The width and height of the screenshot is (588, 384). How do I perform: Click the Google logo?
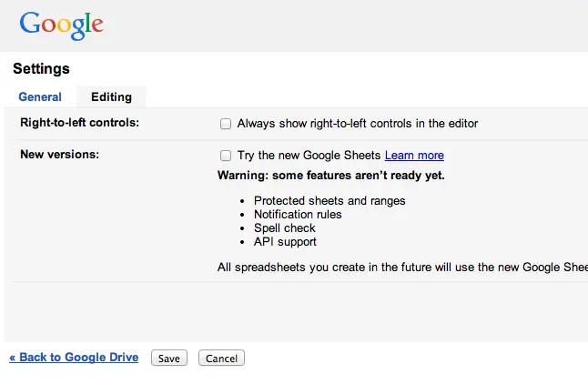pyautogui.click(x=62, y=25)
